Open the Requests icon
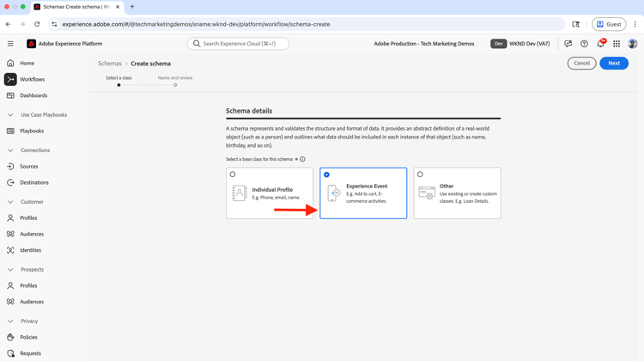The height and width of the screenshot is (361, 644). 10,353
